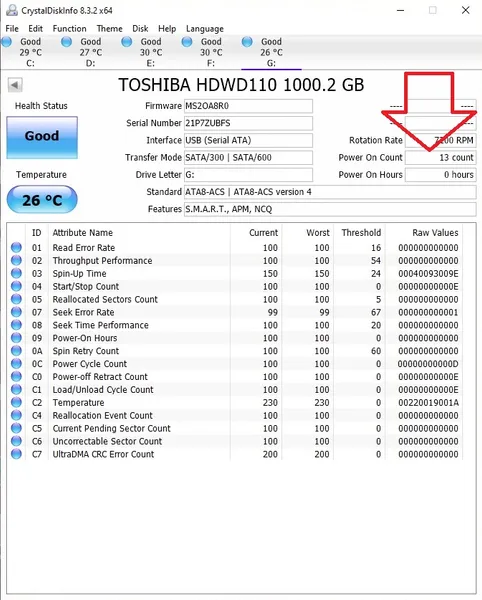This screenshot has width=482, height=600.
Task: Click the previous disk arrow button
Action: click(x=15, y=85)
